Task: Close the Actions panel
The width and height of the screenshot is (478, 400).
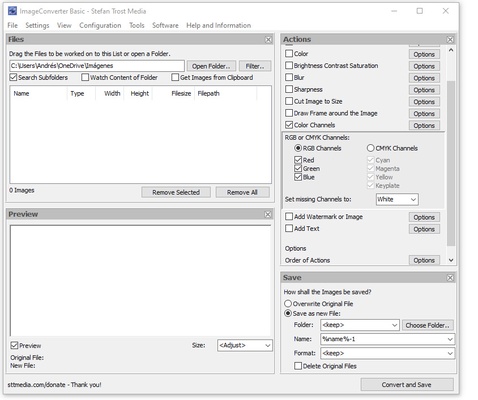Action: [450, 40]
